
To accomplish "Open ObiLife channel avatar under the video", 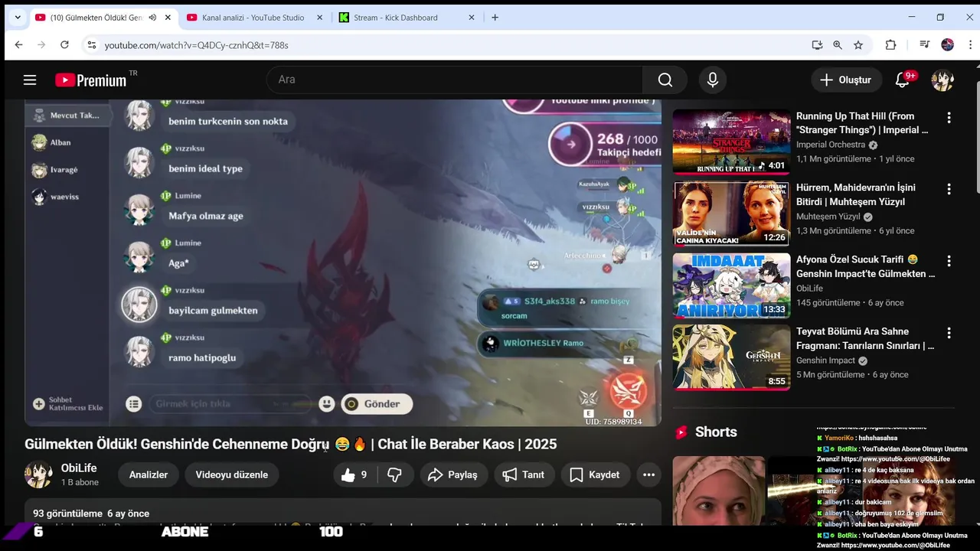I will [38, 474].
